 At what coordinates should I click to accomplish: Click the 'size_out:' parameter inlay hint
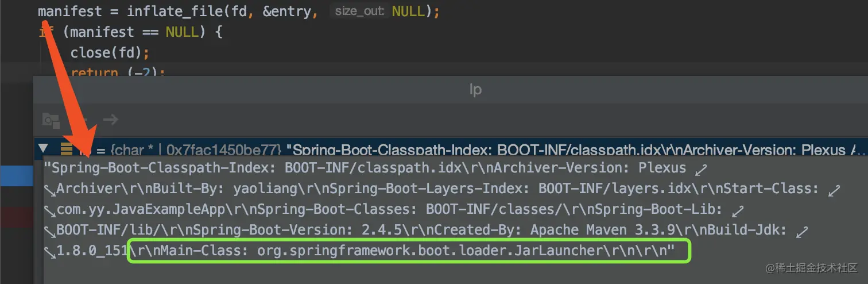coord(359,11)
